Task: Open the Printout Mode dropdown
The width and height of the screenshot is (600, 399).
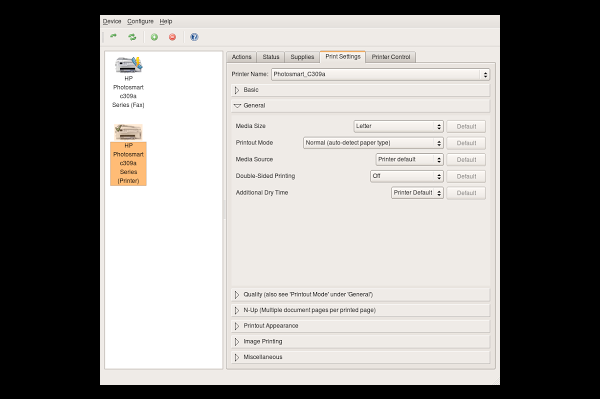Action: pos(373,143)
